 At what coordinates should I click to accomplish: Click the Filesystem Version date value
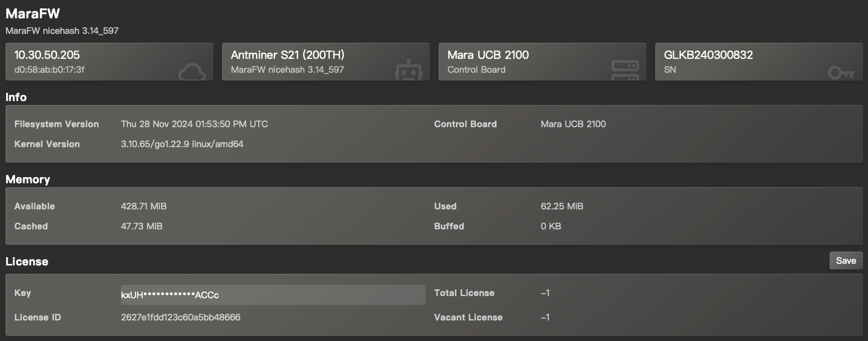click(x=194, y=124)
